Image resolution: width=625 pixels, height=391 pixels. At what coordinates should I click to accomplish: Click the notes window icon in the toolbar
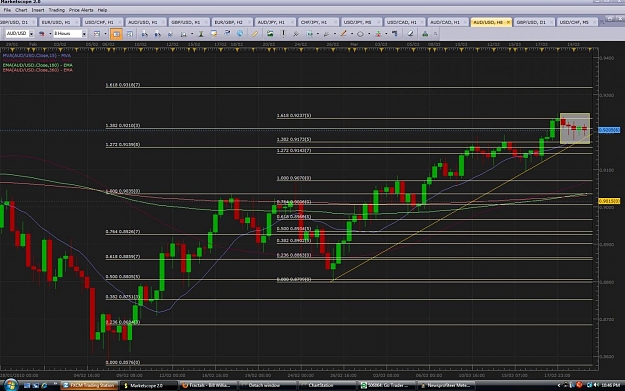214,34
